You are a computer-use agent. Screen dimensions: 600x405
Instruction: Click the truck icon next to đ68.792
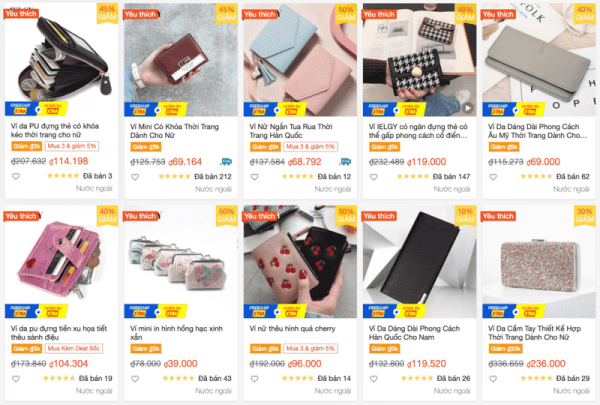(345, 162)
